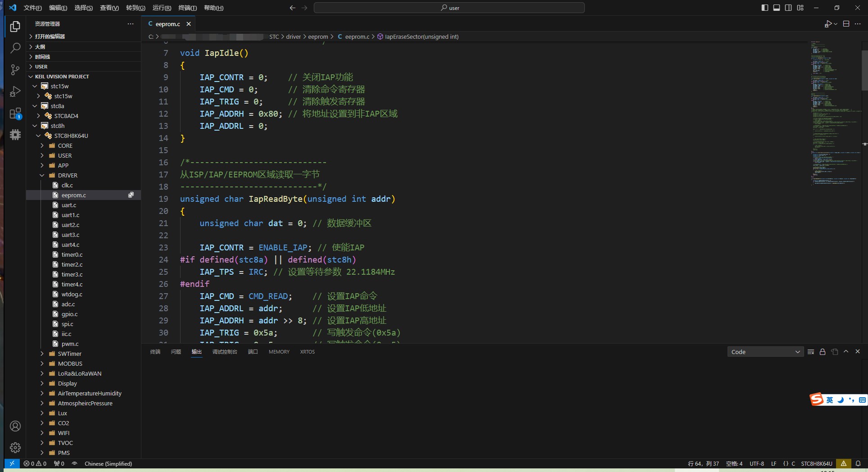This screenshot has width=868, height=472.
Task: Open editor More Actions ellipsis
Action: coord(858,24)
